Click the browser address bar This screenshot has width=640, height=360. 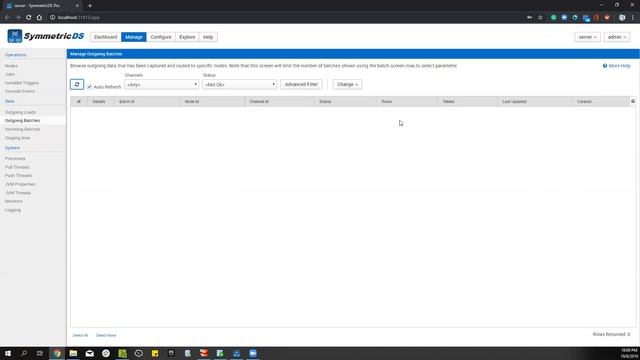(x=286, y=18)
